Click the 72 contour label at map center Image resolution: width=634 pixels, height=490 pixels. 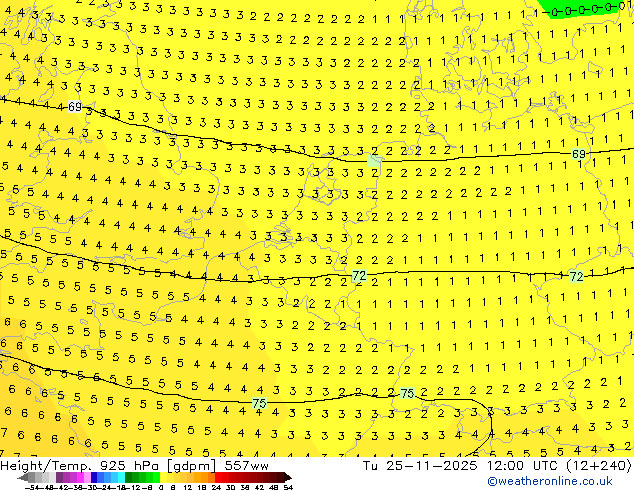tap(359, 276)
